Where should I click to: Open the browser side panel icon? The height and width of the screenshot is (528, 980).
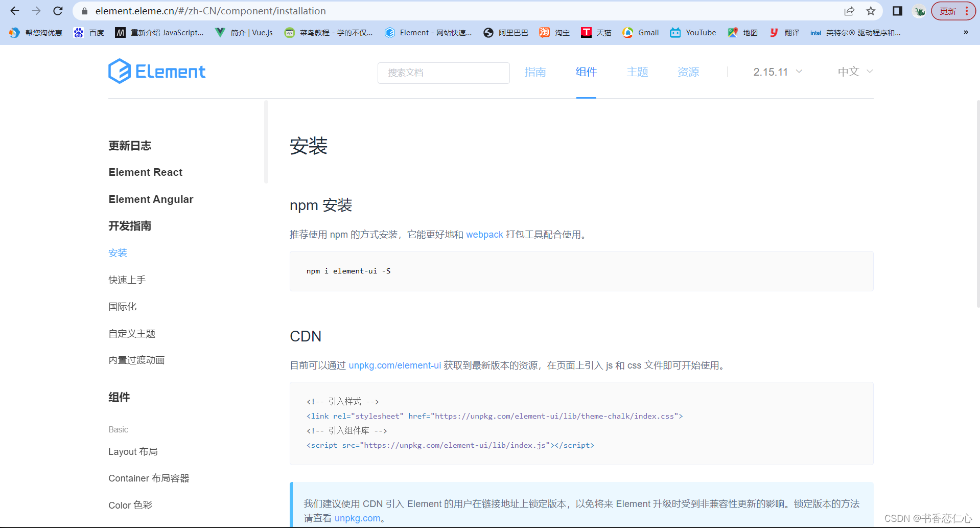click(x=897, y=11)
